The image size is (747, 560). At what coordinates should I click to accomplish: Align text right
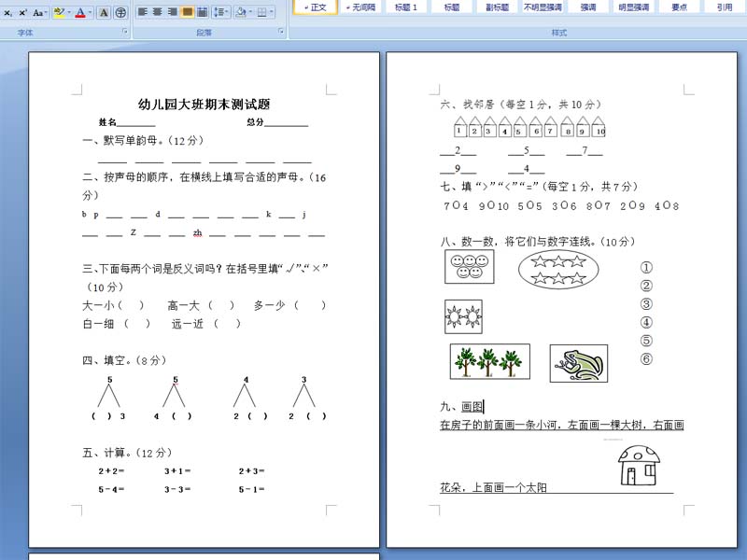(x=173, y=12)
